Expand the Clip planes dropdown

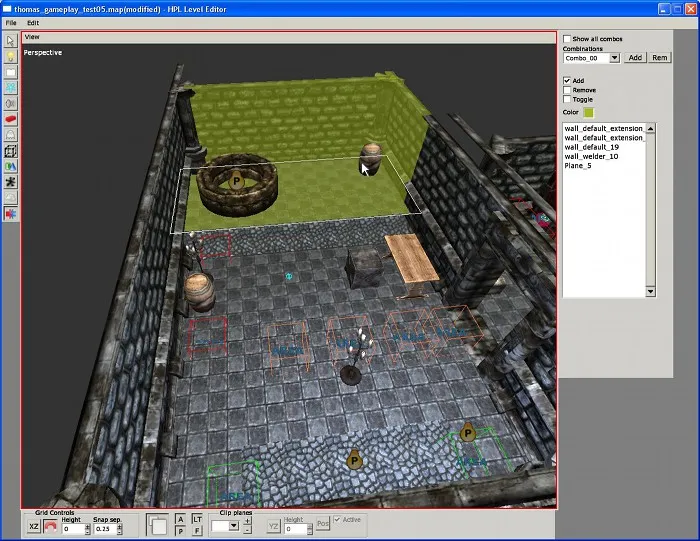click(x=233, y=526)
